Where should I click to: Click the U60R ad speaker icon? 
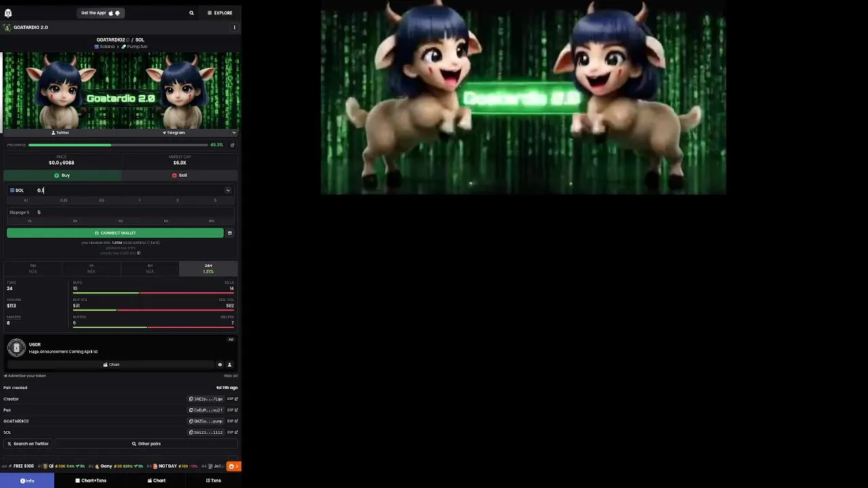[x=220, y=365]
